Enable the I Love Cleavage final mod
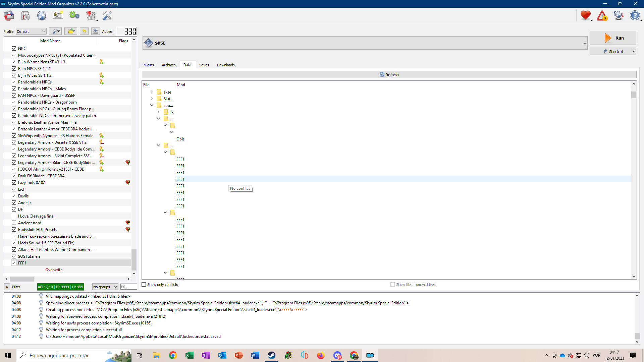The image size is (644, 362). click(x=14, y=216)
